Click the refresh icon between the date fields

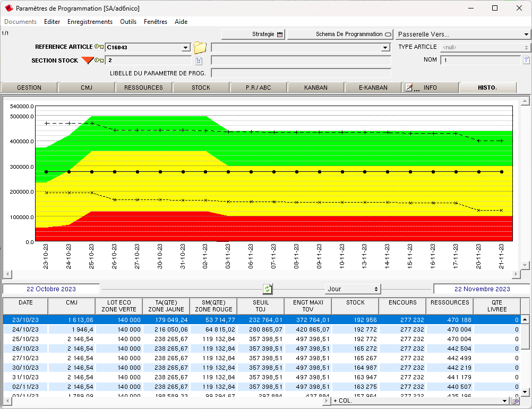point(268,289)
